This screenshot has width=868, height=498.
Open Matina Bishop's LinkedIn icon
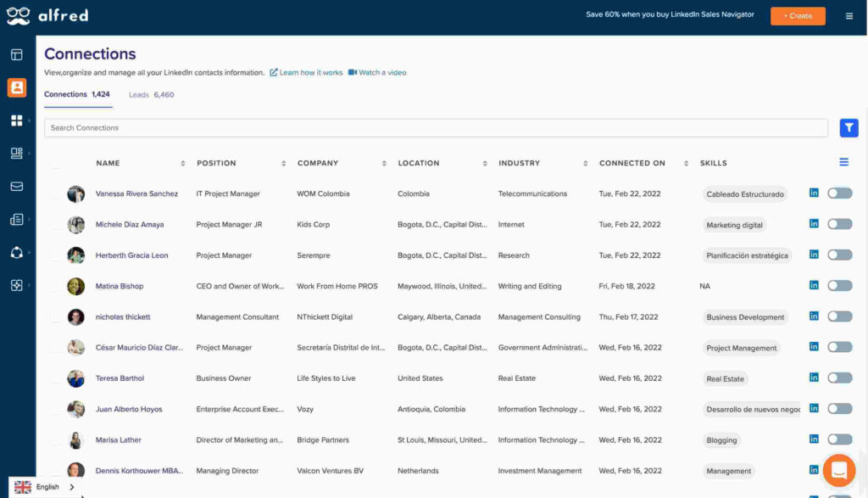(x=814, y=285)
